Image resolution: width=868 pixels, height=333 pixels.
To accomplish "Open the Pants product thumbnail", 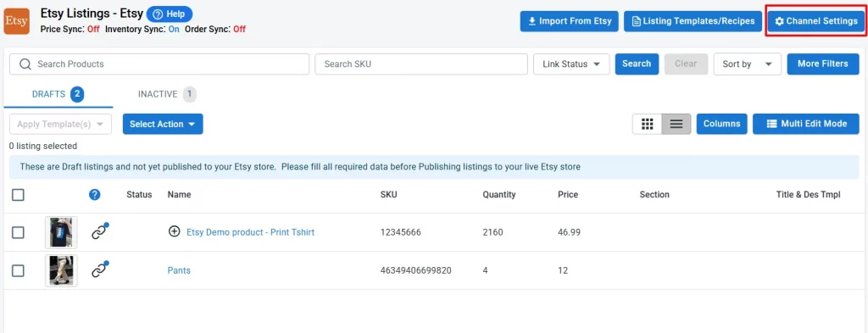I will 61,270.
